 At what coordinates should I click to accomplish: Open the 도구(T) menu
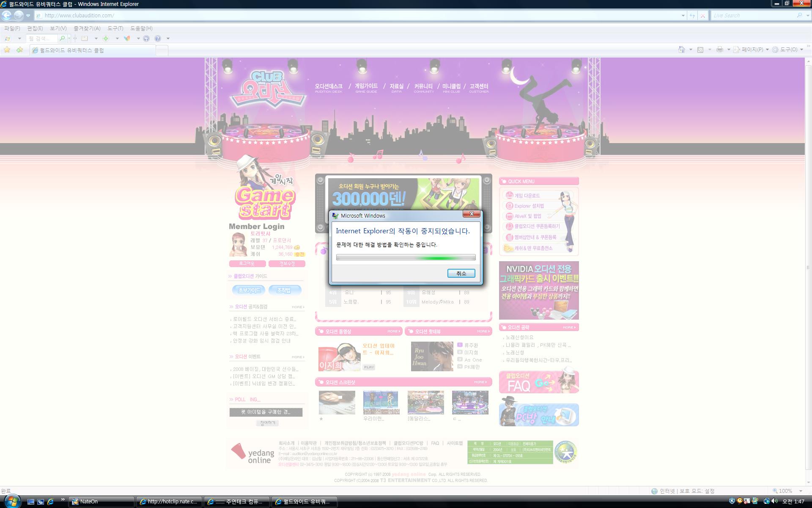(x=115, y=28)
